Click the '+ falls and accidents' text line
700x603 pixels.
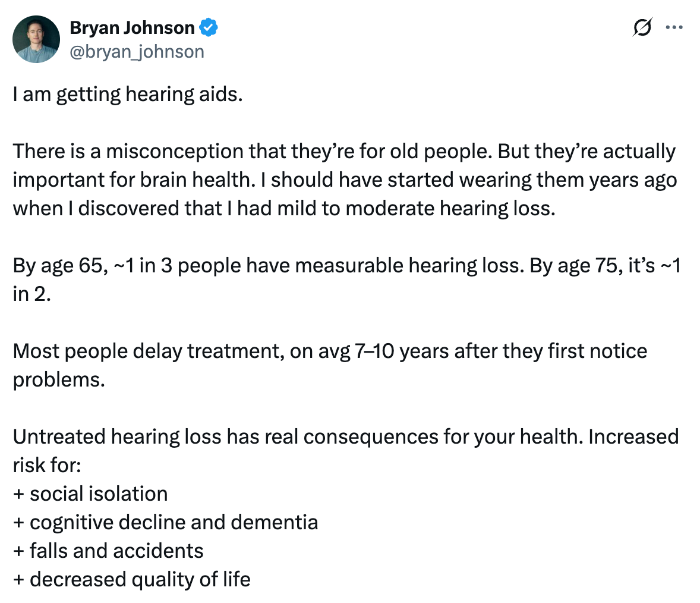pyautogui.click(x=108, y=551)
